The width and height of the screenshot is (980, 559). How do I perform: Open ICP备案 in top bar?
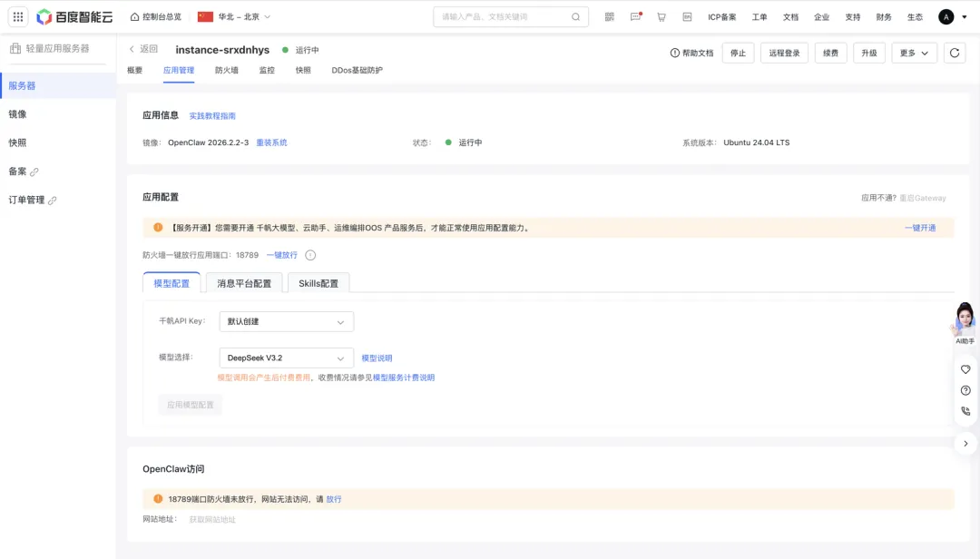pos(722,17)
